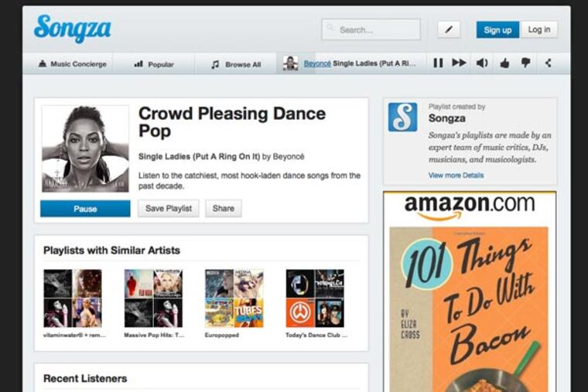This screenshot has height=392, width=588.
Task: Click the Single Ladies song title text
Action: 199,156
